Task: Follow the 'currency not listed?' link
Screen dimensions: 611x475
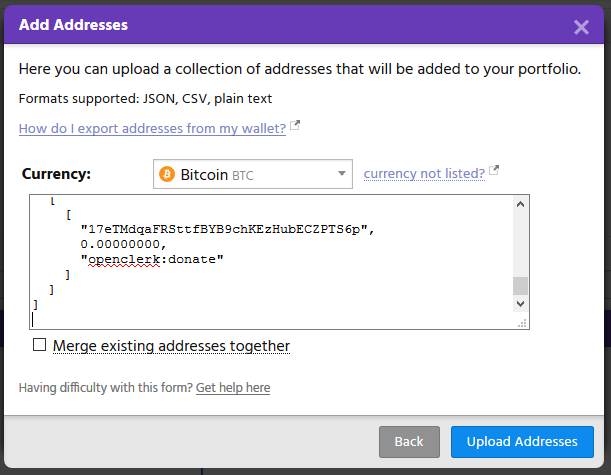Action: pyautogui.click(x=424, y=174)
